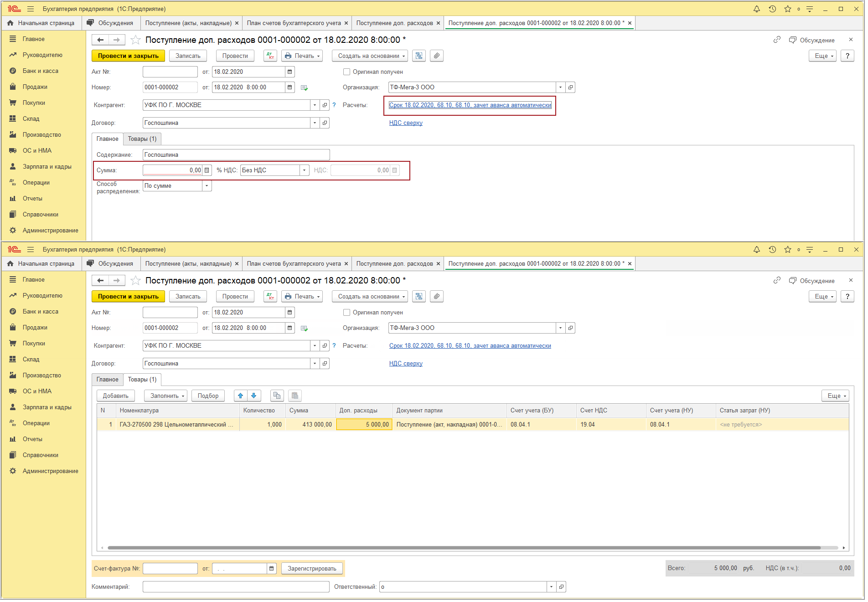Screen dimensions: 868x602
Task: Click Подбор in the lower window table
Action: [208, 396]
